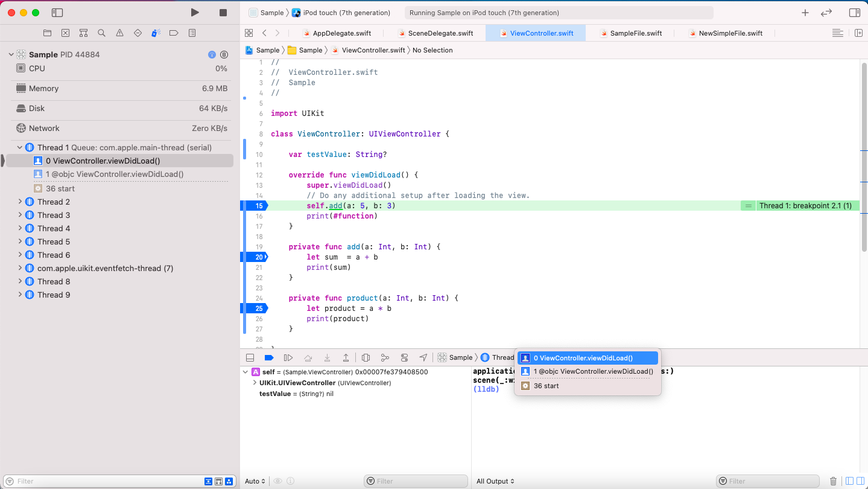
Task: Select '1 @objc ViewController.viewDidLoad()' in popup menu
Action: pos(588,371)
